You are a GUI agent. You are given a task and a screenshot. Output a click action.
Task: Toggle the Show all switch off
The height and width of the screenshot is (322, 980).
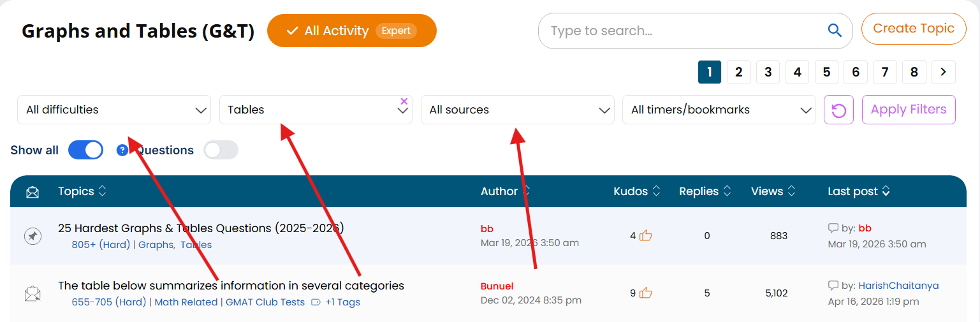[85, 150]
